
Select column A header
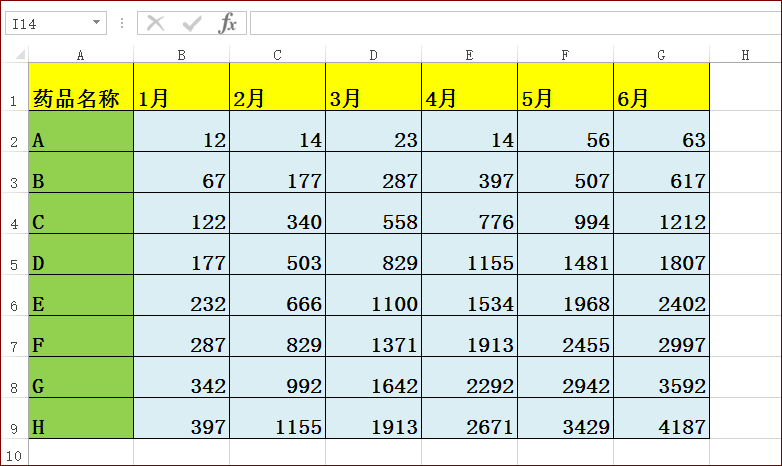pos(81,55)
